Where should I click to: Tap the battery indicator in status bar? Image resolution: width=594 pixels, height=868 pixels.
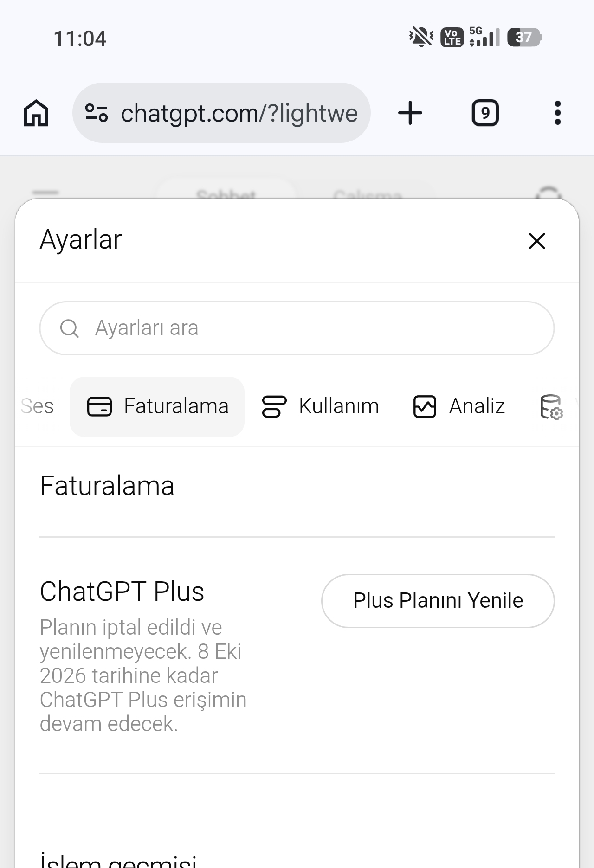524,37
